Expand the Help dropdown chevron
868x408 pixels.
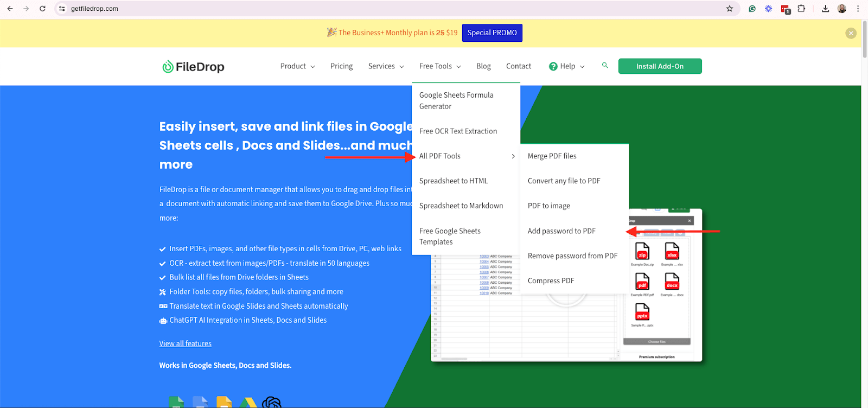[582, 67]
